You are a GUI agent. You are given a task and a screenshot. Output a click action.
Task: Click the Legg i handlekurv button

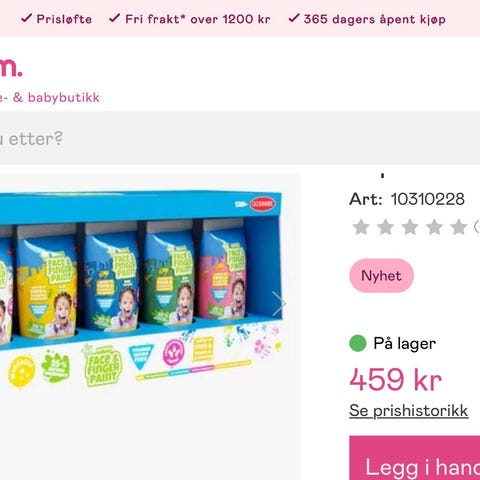pos(415,458)
